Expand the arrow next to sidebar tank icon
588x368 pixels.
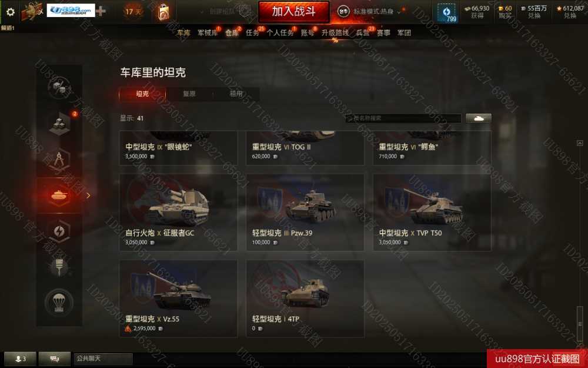[x=89, y=195]
